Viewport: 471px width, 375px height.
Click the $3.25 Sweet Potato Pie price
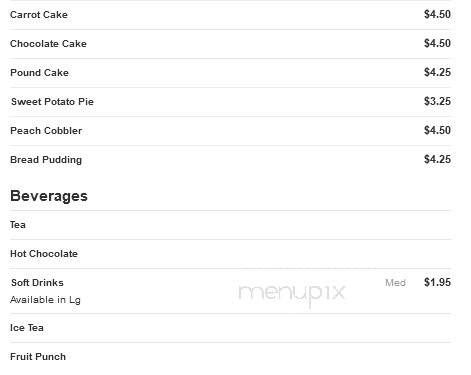click(x=437, y=101)
